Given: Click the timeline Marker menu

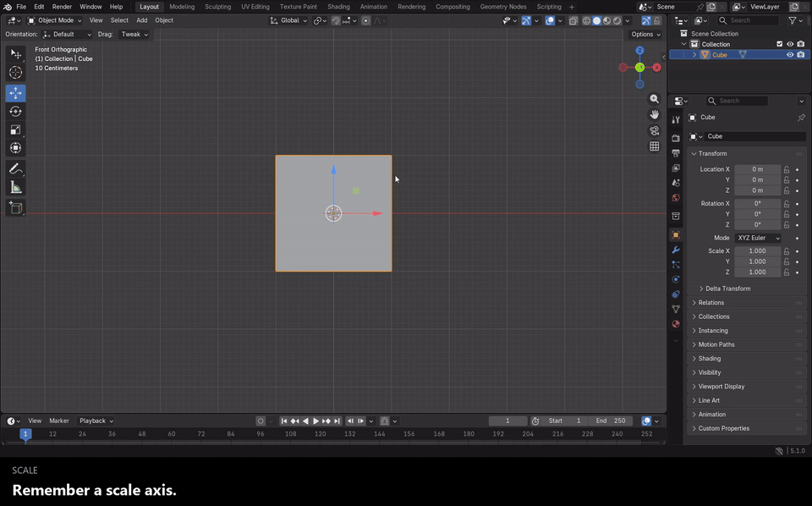Looking at the screenshot, I should [59, 421].
